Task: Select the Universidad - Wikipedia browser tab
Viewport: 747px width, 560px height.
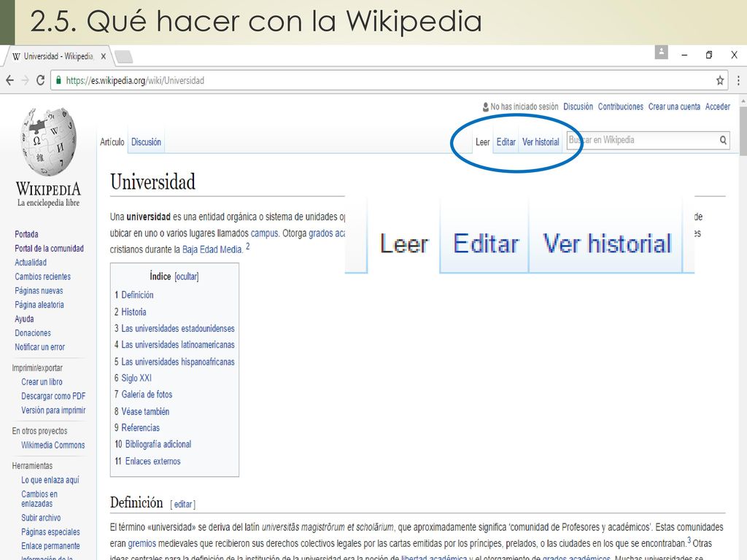Action: tap(58, 56)
